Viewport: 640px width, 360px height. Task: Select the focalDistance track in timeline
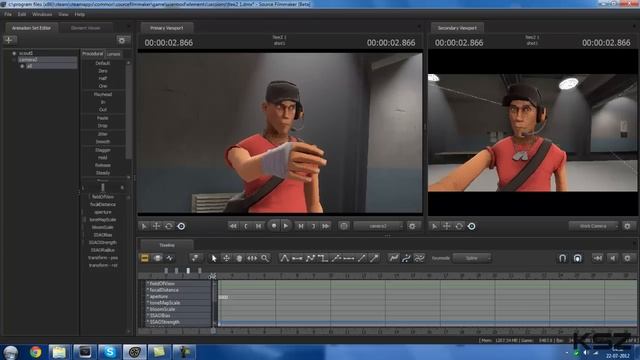pyautogui.click(x=179, y=290)
